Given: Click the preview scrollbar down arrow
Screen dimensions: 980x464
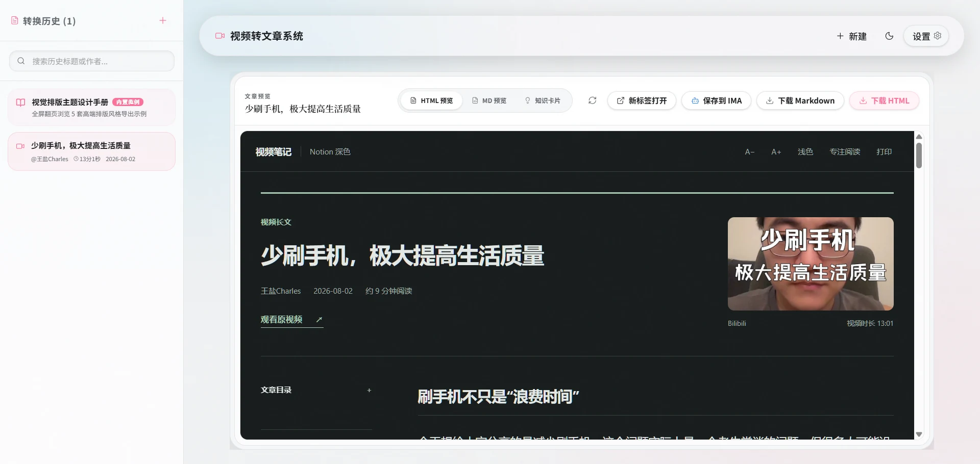Looking at the screenshot, I should [919, 434].
